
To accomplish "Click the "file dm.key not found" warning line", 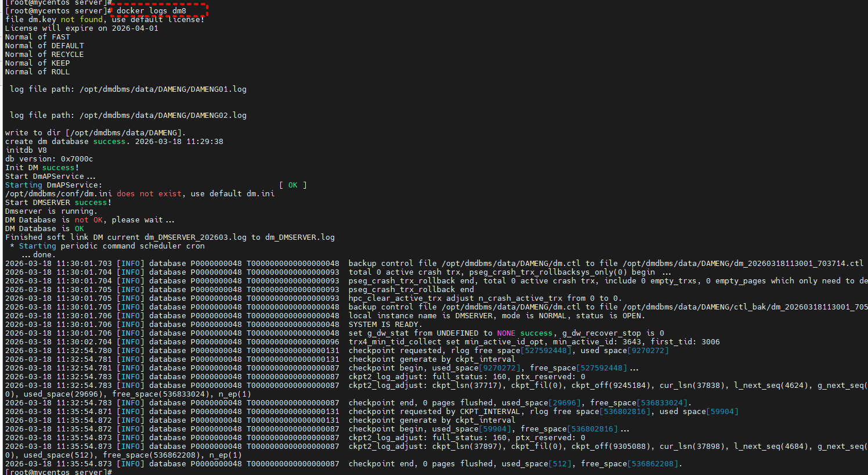I will point(104,20).
